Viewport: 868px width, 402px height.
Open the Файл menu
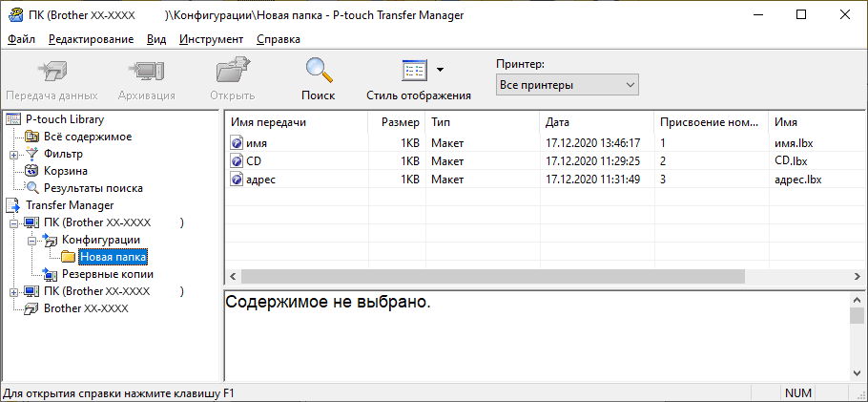coord(21,39)
